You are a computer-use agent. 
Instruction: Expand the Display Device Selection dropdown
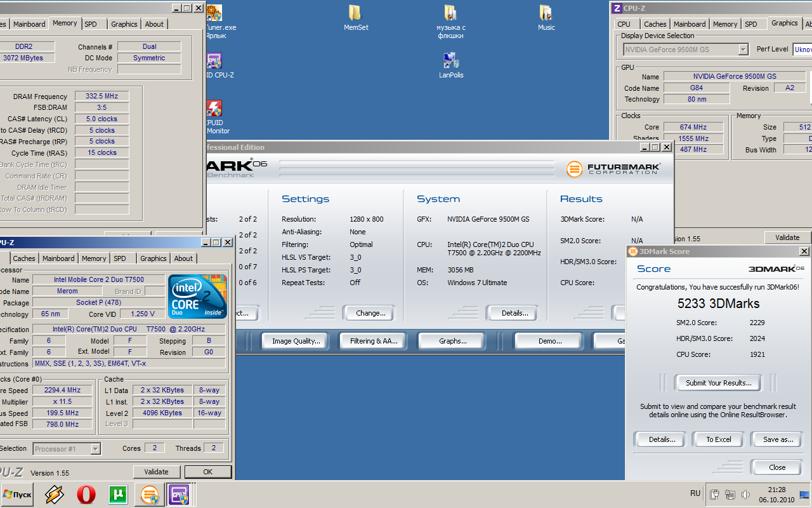[743, 50]
